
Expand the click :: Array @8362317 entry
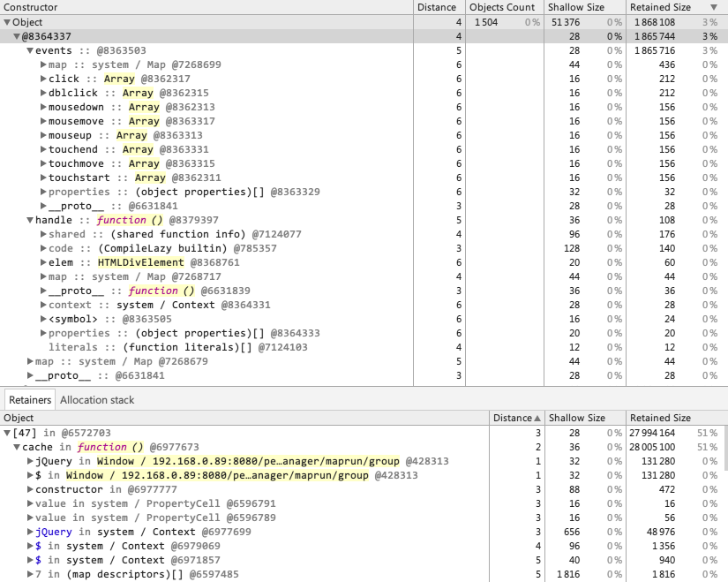[x=43, y=79]
